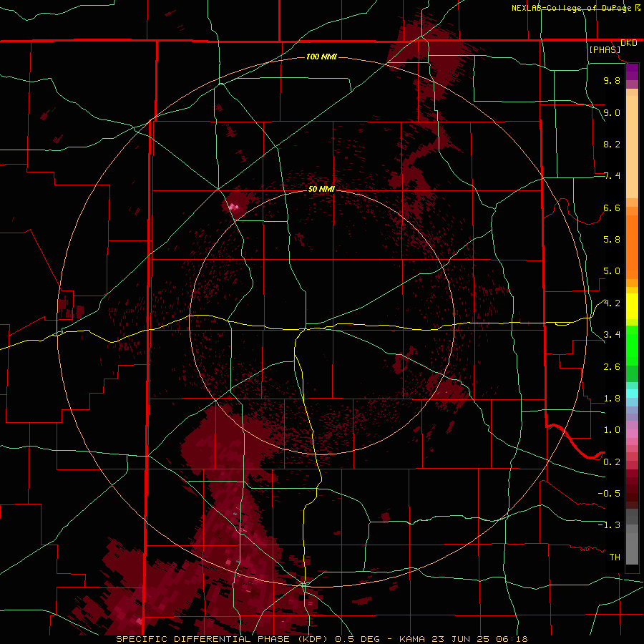Click the 5.8 scale value

click(x=612, y=240)
